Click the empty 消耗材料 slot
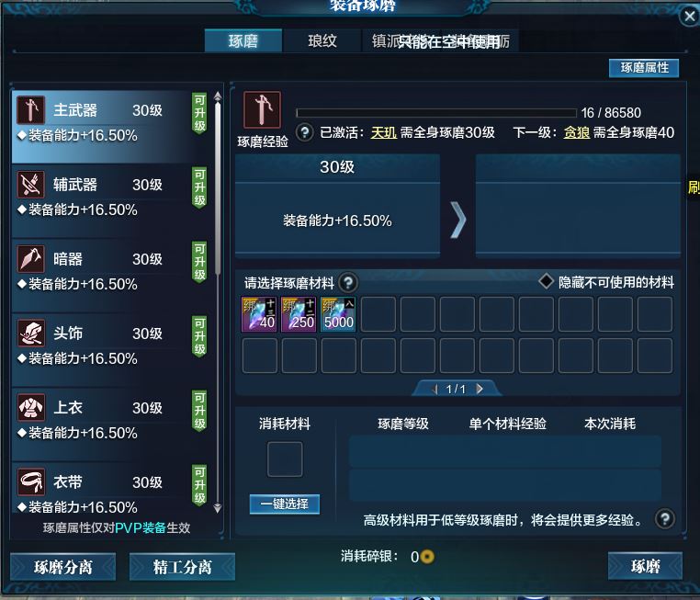The height and width of the screenshot is (600, 700). pos(285,458)
